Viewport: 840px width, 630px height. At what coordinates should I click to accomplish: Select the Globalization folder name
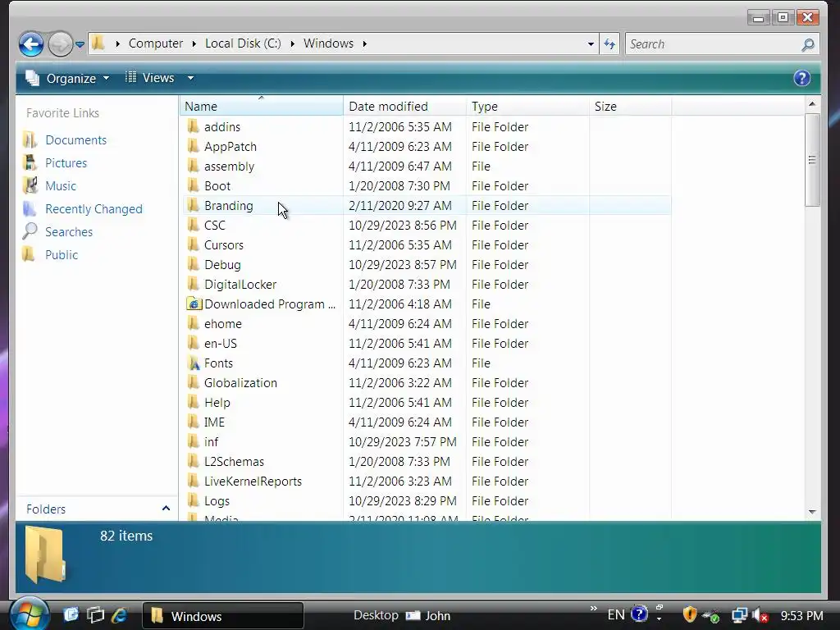coord(240,383)
